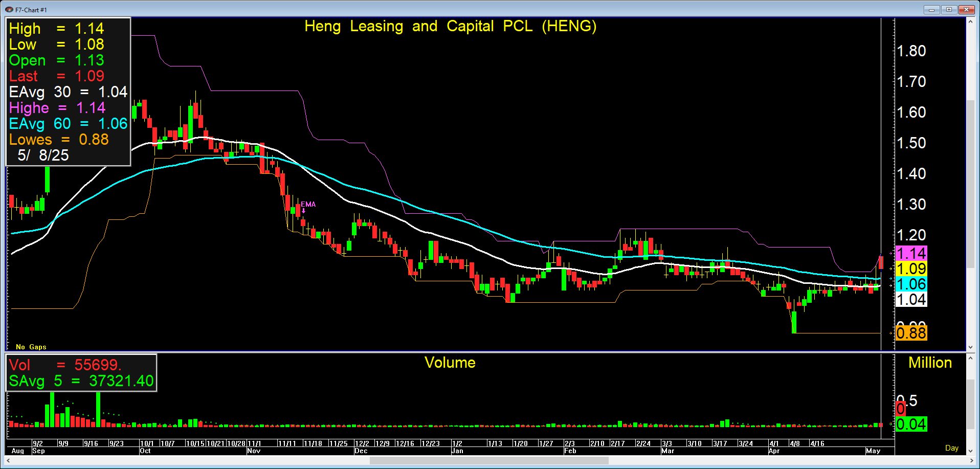Click the magenta 1.14 price tag
Viewport: 980px width, 469px height.
(911, 253)
